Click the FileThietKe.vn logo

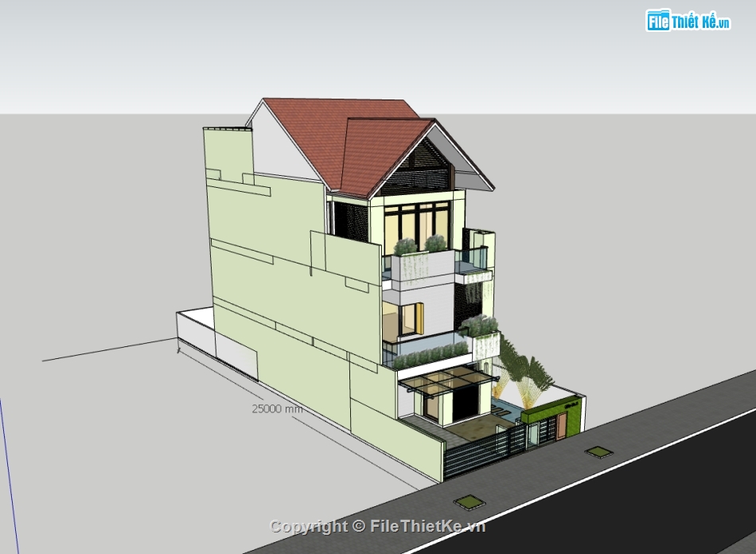(x=688, y=21)
